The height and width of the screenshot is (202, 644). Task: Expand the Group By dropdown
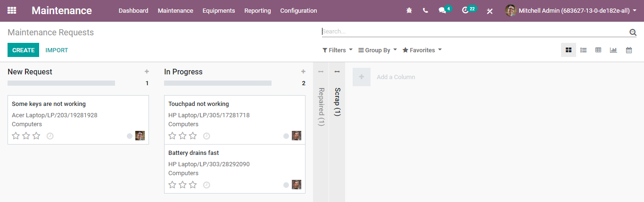coord(378,50)
